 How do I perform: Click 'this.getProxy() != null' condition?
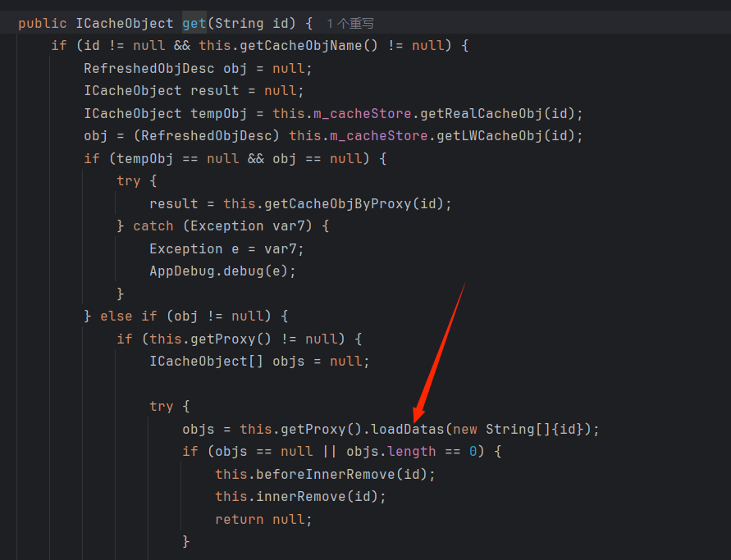(x=243, y=339)
